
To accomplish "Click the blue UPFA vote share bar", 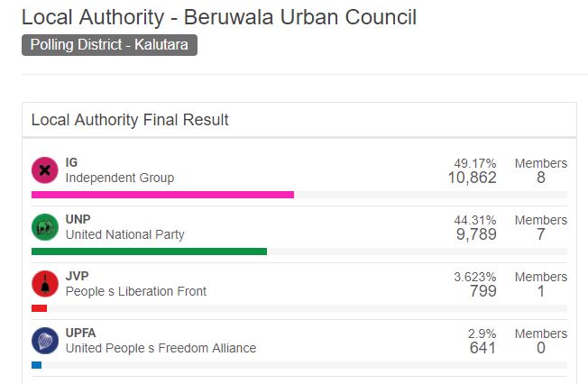I will point(36,365).
